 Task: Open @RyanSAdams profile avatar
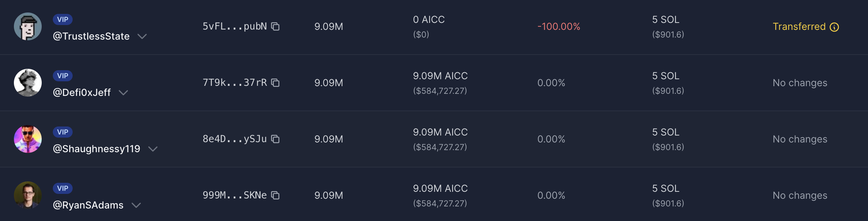[x=28, y=195]
